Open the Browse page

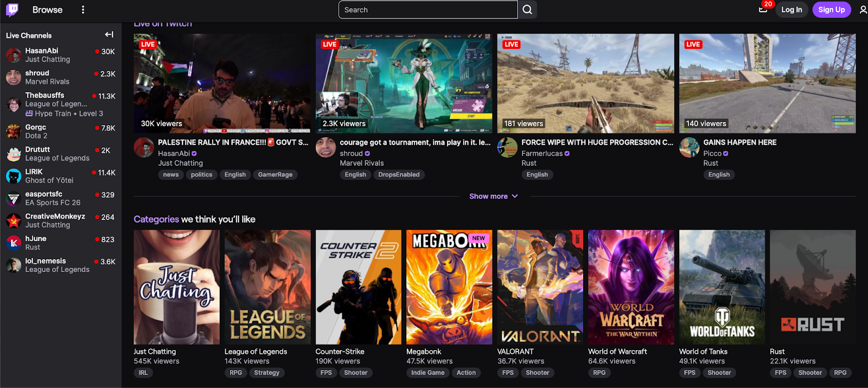(47, 10)
